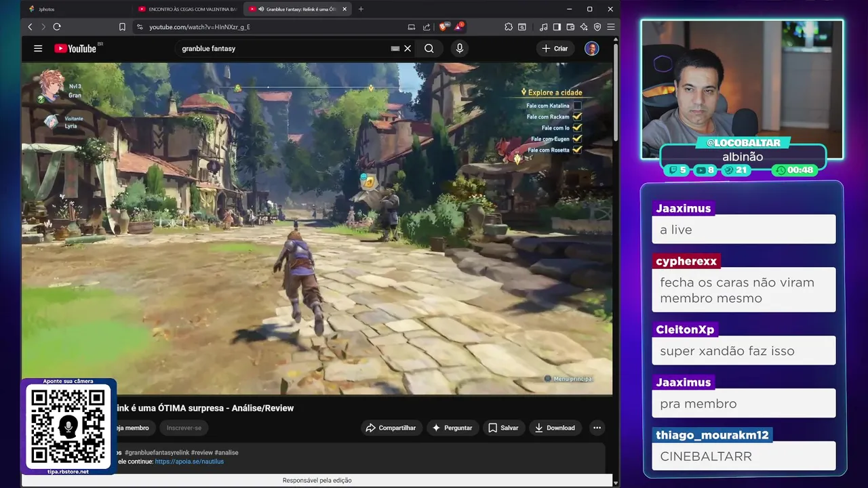Run search with the magnifying glass button
This screenshot has height=488, width=868.
(x=429, y=48)
